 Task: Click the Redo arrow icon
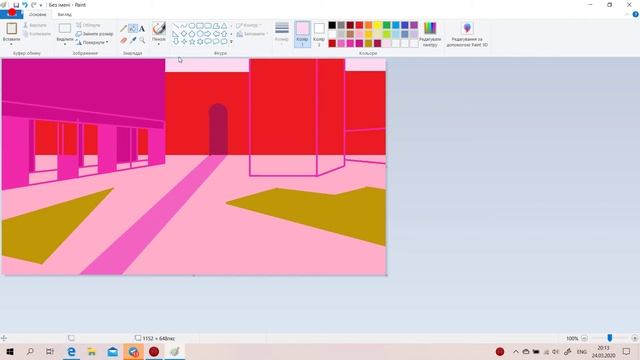[33, 5]
